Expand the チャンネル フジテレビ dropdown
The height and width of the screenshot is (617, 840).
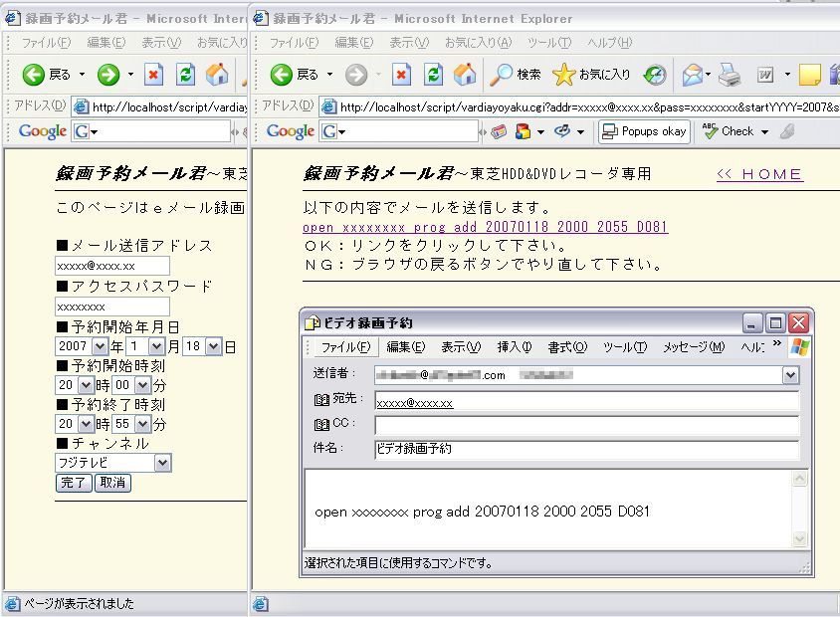pos(162,463)
